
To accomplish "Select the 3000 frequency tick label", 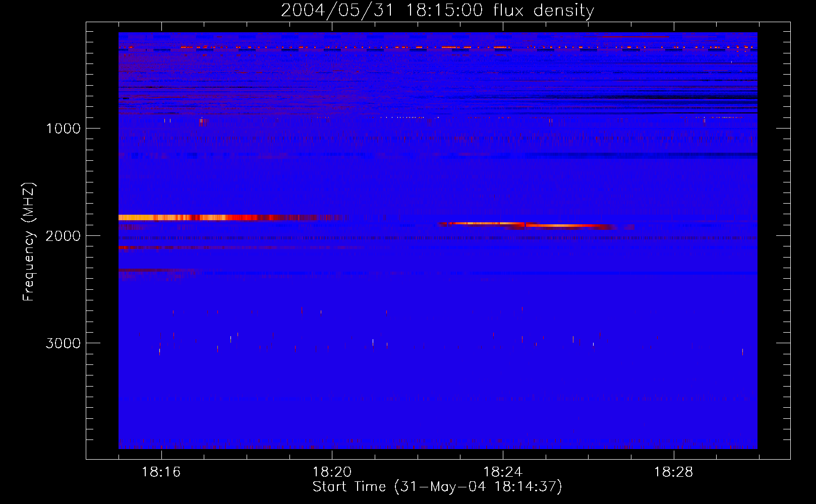I will 63,343.
